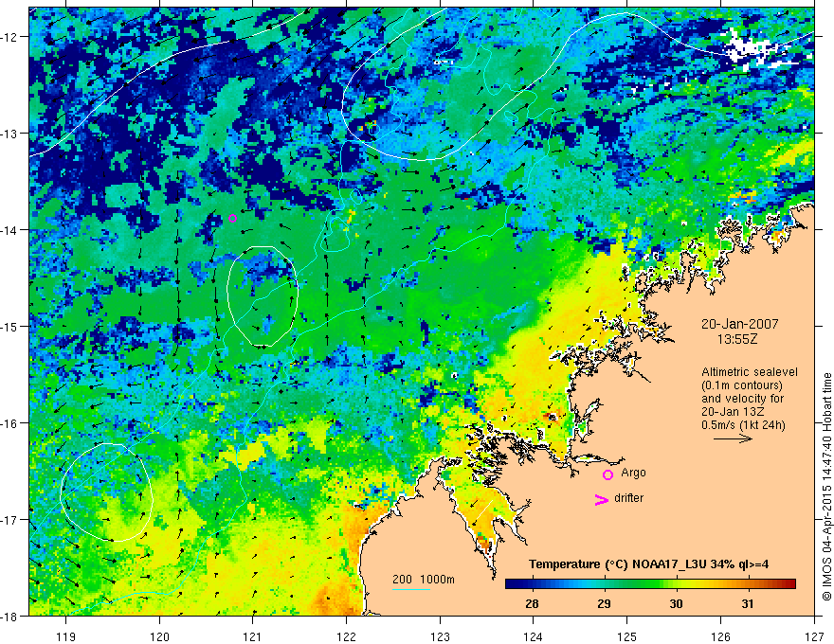Click the '200 1000m' depth contour label
Image resolution: width=834 pixels, height=644 pixels.
[424, 580]
